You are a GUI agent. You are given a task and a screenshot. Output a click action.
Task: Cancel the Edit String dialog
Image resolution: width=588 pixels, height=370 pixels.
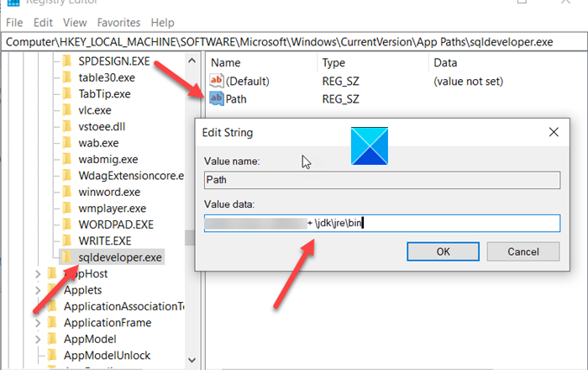(523, 251)
